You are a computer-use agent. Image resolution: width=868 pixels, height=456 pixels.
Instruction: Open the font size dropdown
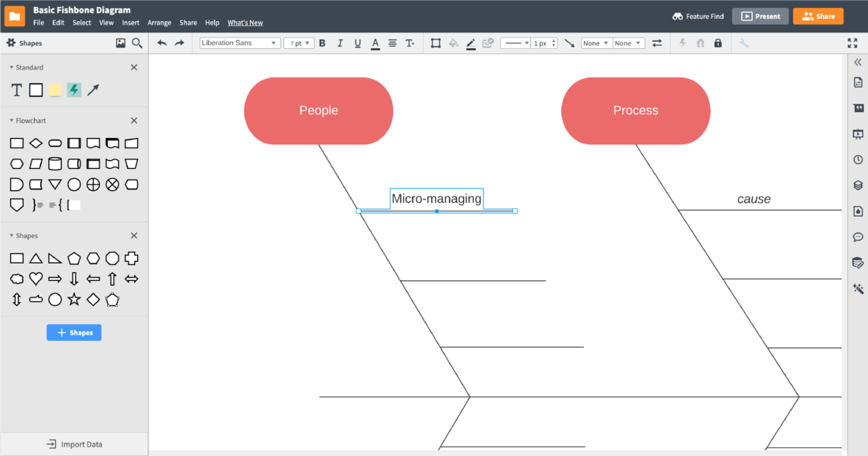click(x=298, y=43)
